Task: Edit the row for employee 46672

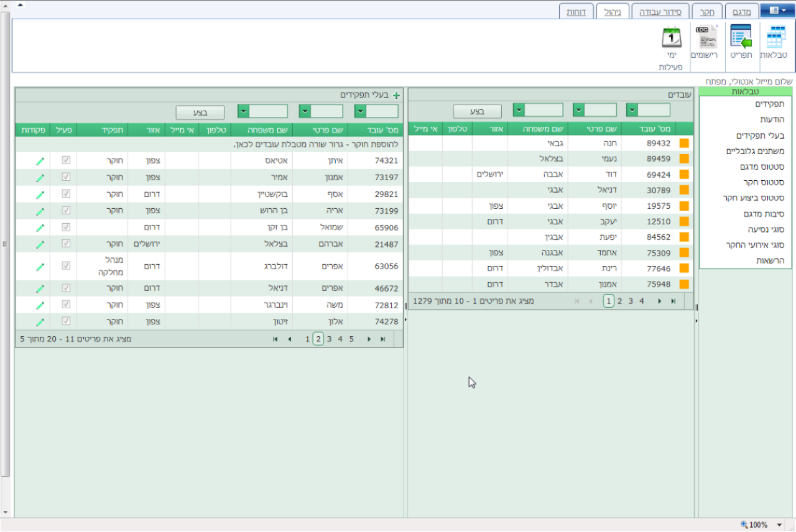Action: coord(40,289)
